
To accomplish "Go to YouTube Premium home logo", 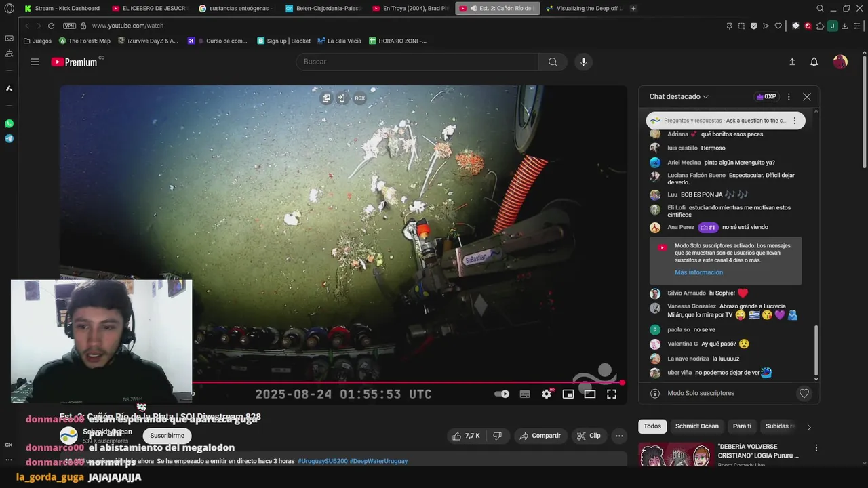I will tap(75, 62).
